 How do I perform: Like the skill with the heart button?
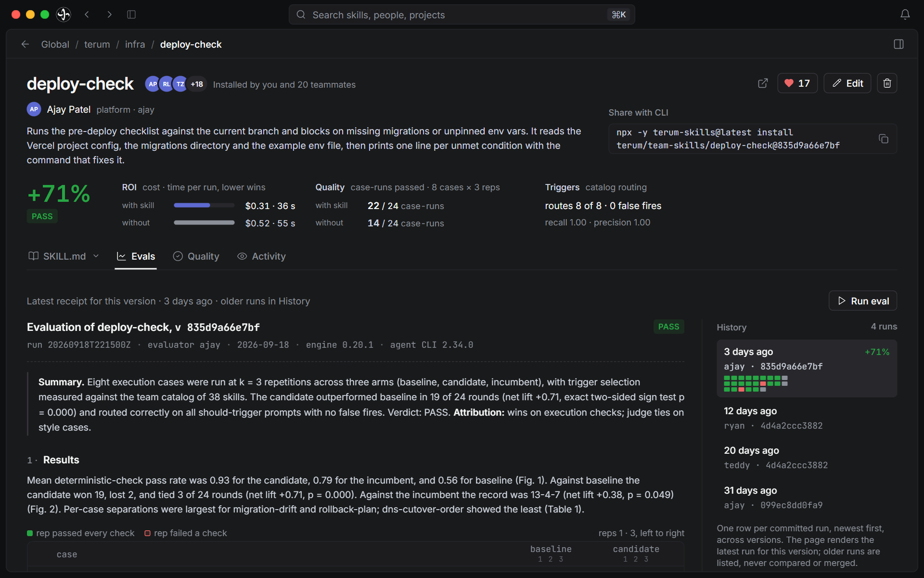coord(797,83)
